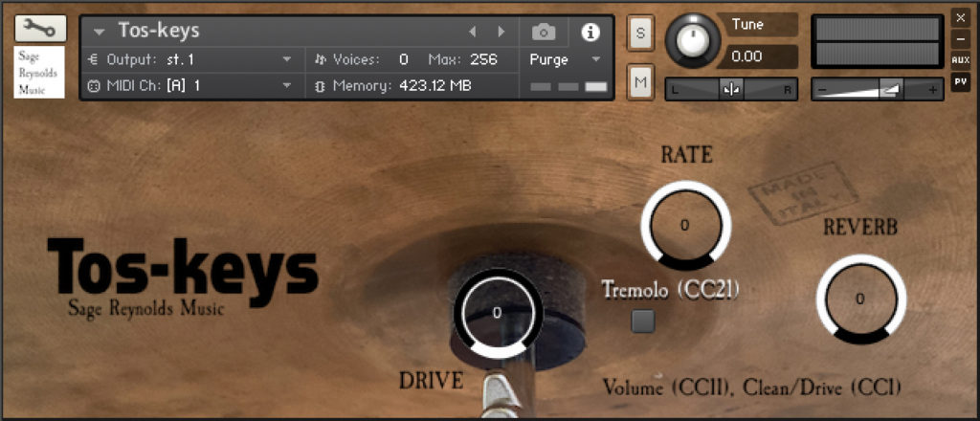Open the Purge dropdown menu
This screenshot has width=980, height=421.
click(565, 60)
